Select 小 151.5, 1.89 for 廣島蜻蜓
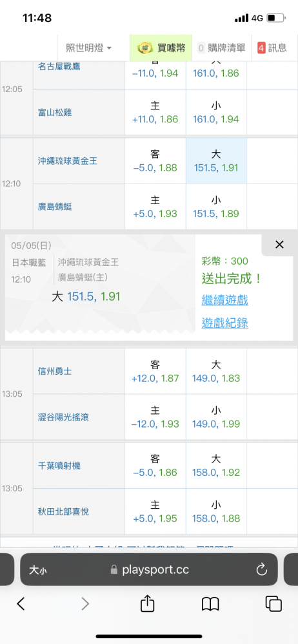 [216, 207]
